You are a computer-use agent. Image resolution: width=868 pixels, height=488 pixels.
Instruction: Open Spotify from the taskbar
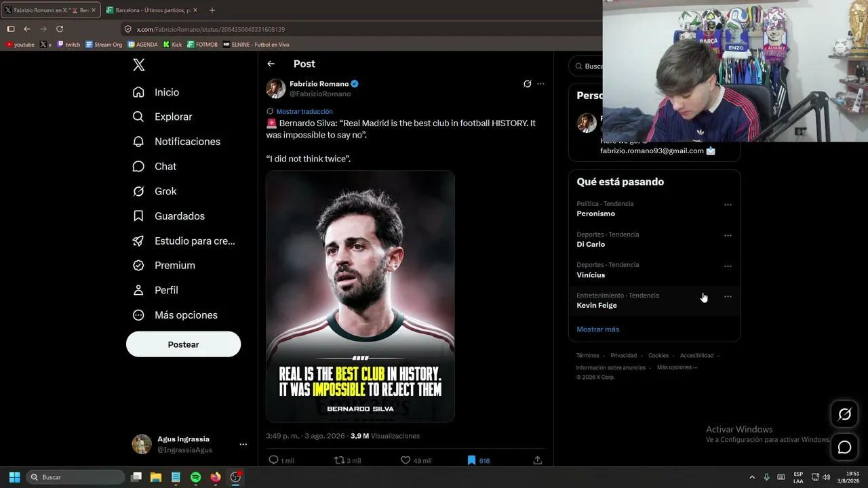195,477
